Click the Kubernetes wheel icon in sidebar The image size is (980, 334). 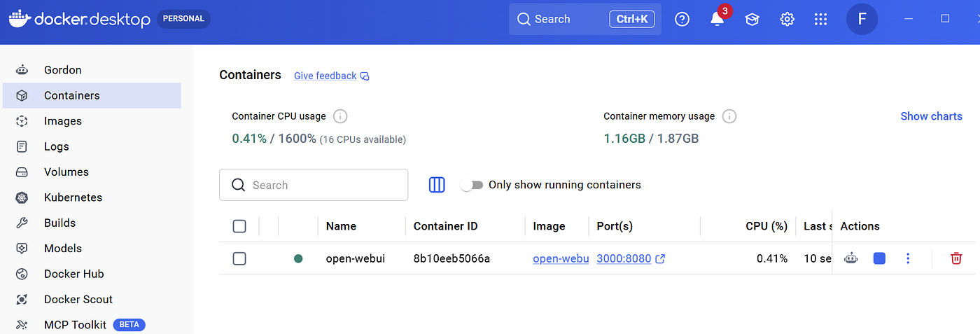[22, 197]
